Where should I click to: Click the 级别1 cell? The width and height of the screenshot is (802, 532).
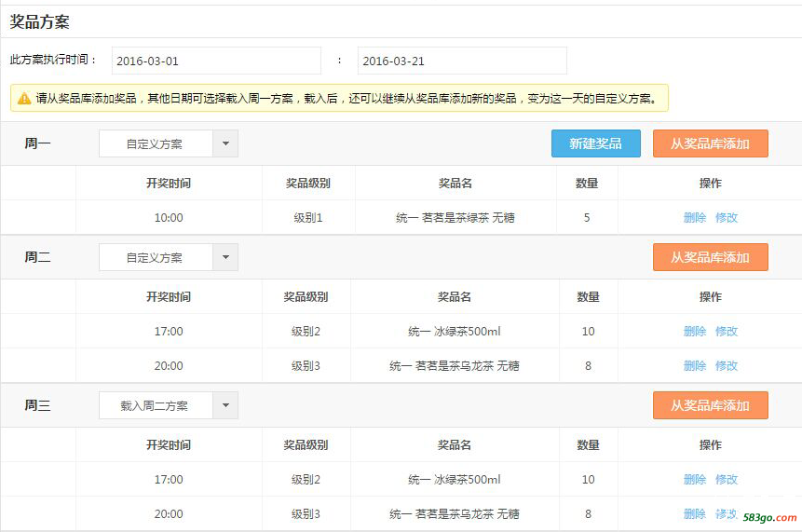click(308, 218)
